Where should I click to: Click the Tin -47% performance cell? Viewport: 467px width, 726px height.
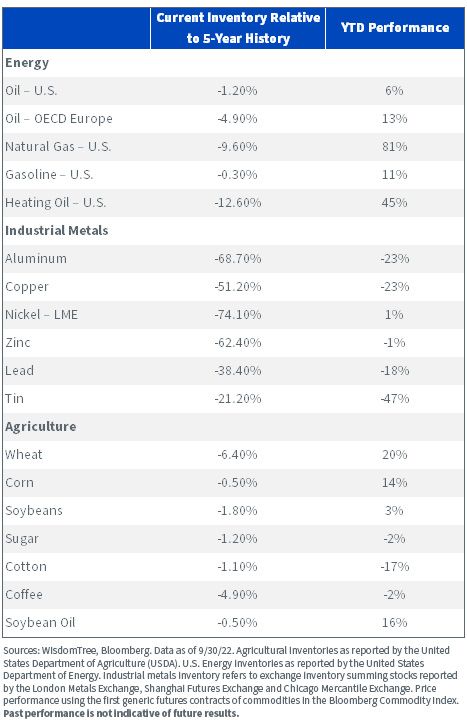(x=394, y=399)
